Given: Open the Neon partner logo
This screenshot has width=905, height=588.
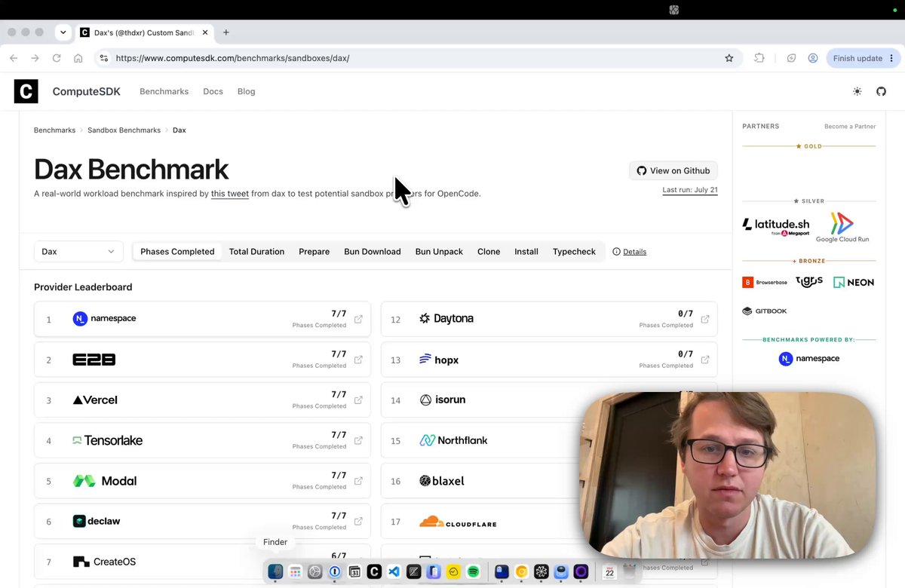Looking at the screenshot, I should 854,283.
